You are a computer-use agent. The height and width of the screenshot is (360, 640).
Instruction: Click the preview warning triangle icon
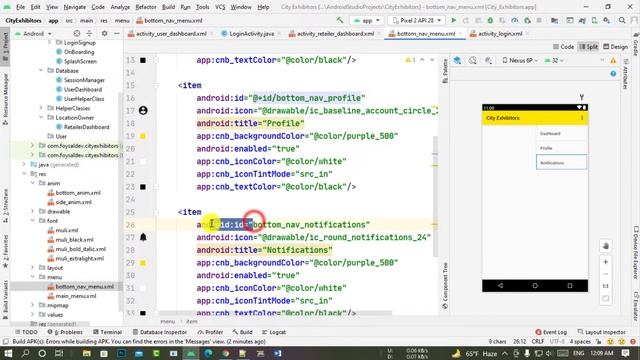tap(613, 60)
